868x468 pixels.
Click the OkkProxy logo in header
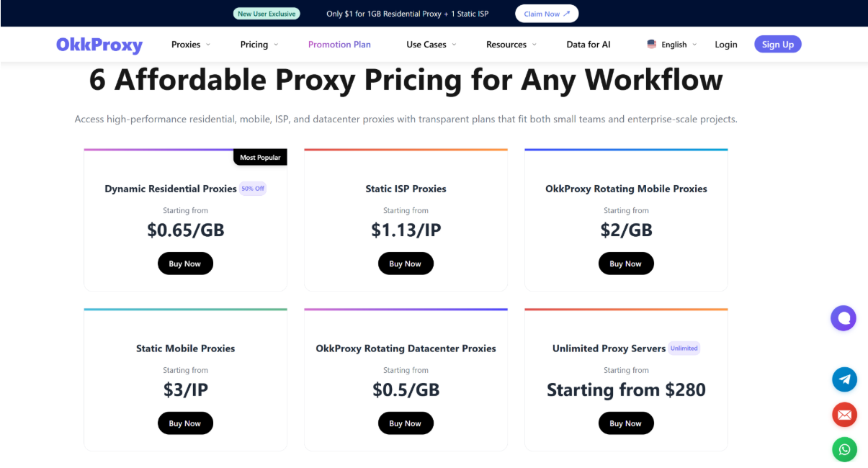point(99,45)
